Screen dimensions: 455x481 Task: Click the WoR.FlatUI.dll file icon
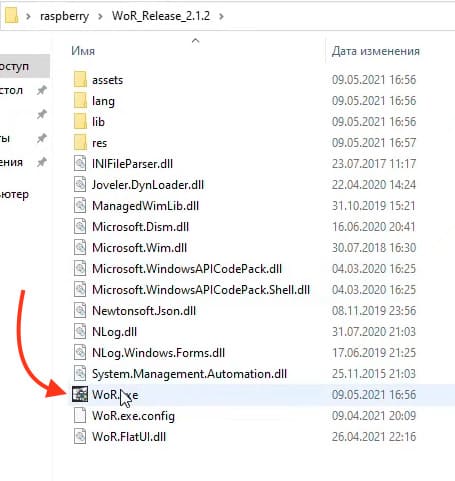80,437
